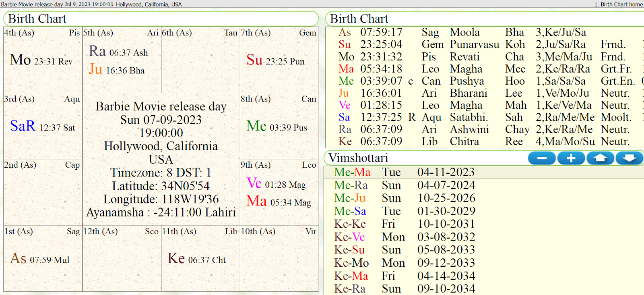Click the 'Sa' row in planet table
Viewport: 644px width, 295px height.
[485, 117]
